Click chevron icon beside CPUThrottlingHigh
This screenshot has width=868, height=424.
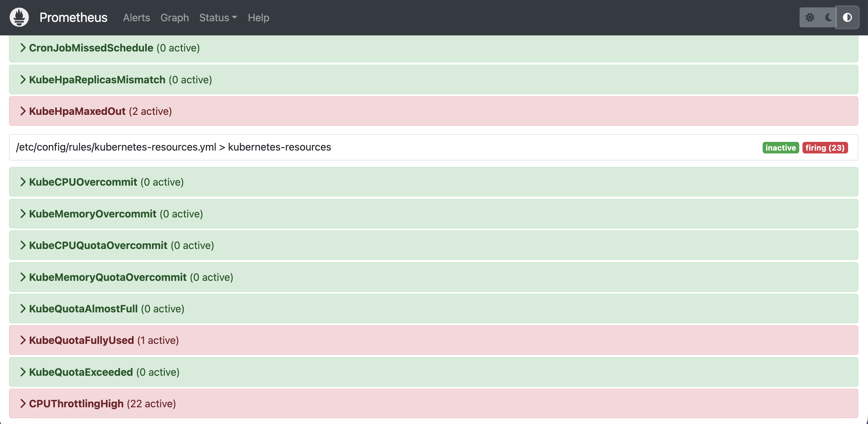click(22, 403)
